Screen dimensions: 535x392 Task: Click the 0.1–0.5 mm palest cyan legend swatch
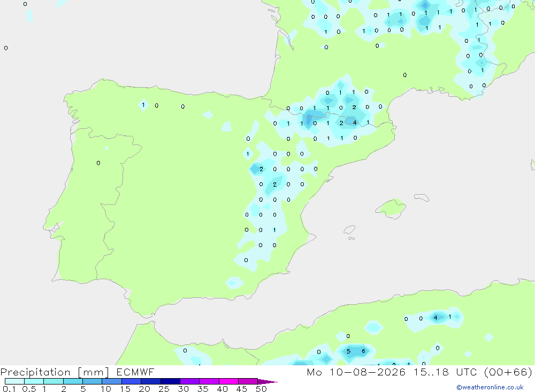point(14,381)
